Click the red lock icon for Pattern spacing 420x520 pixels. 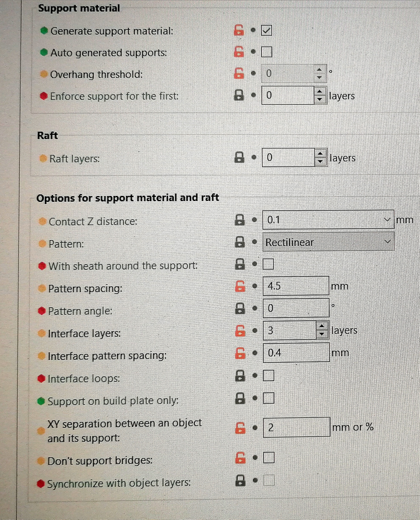click(240, 286)
